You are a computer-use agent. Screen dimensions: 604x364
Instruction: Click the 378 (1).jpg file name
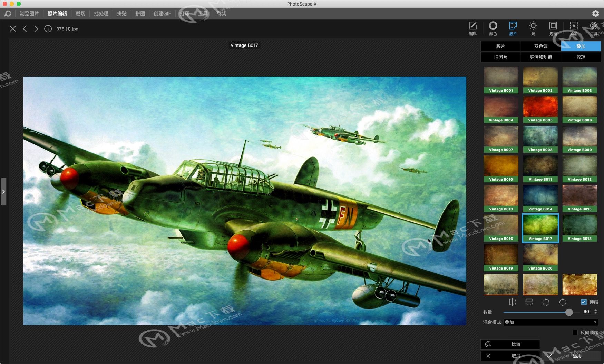(67, 29)
